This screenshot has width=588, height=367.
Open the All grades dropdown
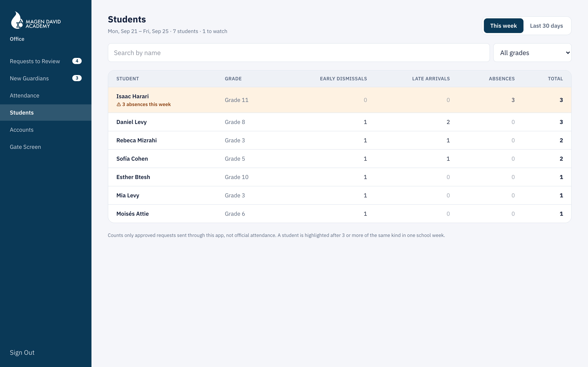(x=532, y=53)
